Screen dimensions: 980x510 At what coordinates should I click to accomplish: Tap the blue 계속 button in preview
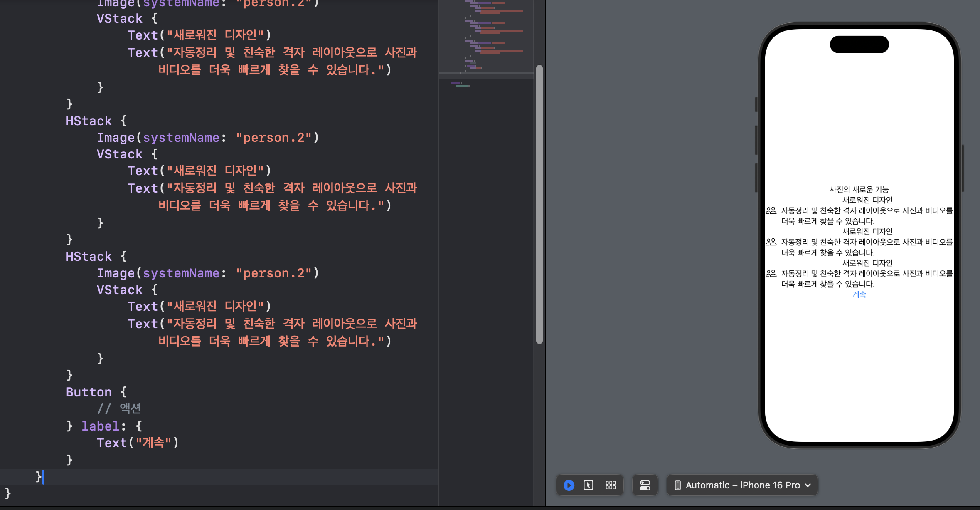(x=859, y=295)
